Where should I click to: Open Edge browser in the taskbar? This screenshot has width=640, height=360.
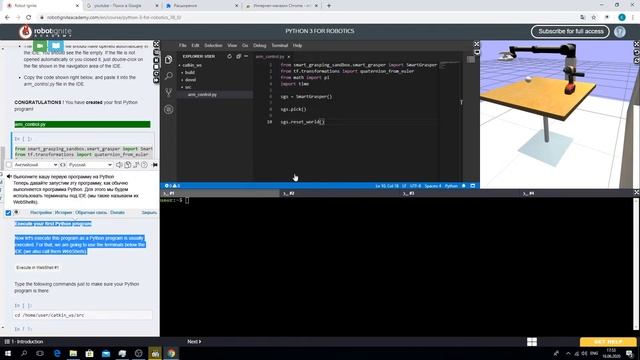pos(57,353)
